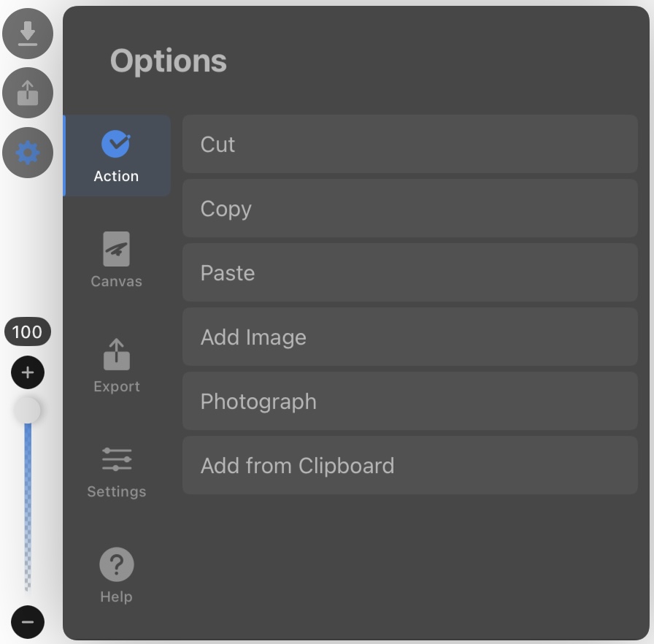Select the Photograph option
The image size is (654, 644).
click(410, 401)
